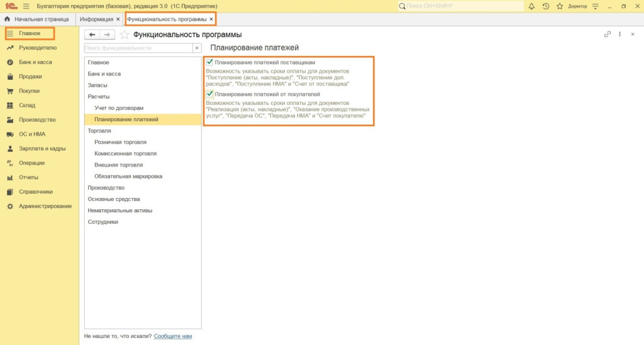This screenshot has height=345, width=644.
Task: Open the history clock icon
Action: [x=546, y=6]
